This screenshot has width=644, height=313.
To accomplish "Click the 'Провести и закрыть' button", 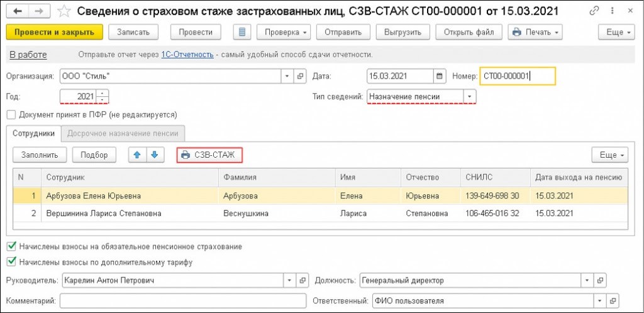I will (x=53, y=32).
